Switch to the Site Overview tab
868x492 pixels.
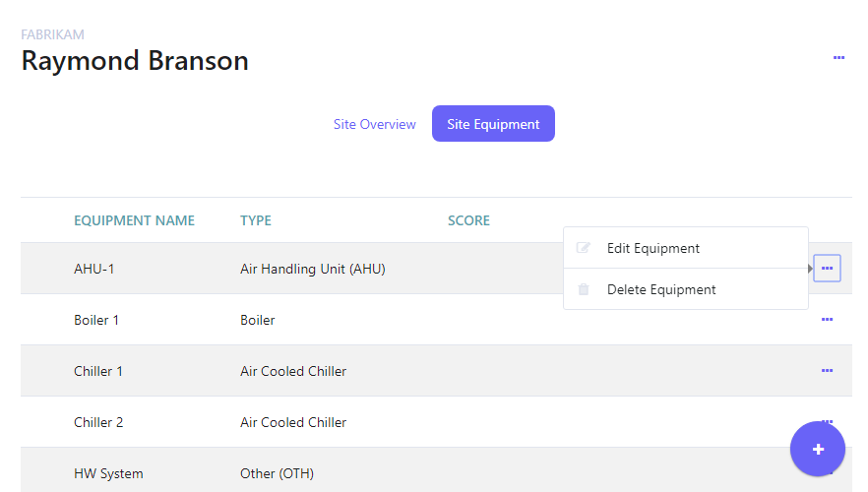[x=374, y=124]
